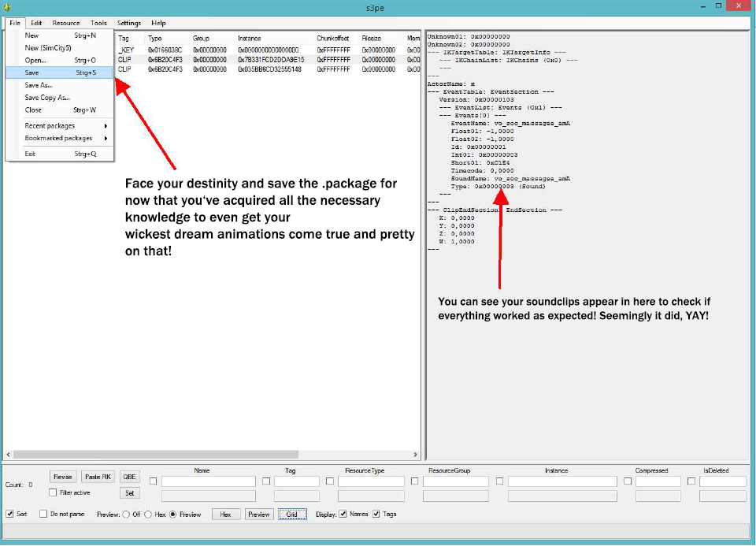Screen dimensions: 756x546
Task: Click the ResourceType filter input field
Action: pos(371,481)
